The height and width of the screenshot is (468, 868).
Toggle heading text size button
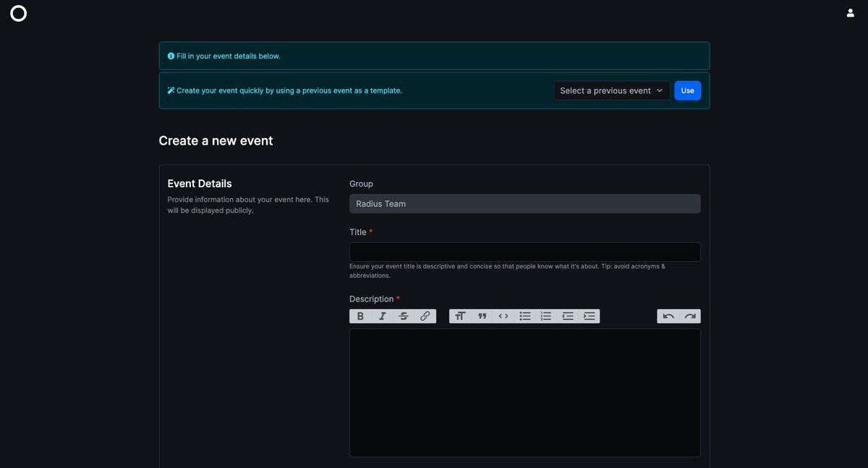[x=460, y=316]
